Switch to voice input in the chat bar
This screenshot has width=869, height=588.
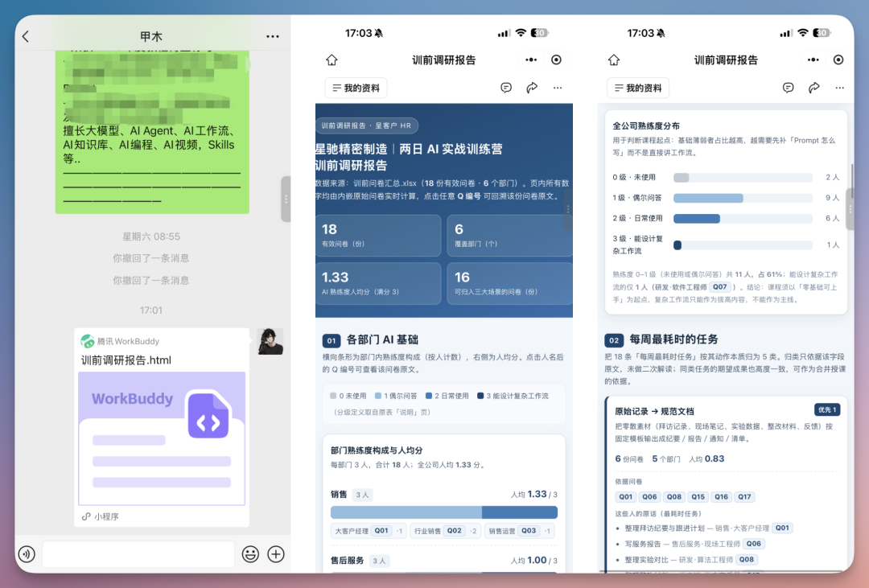tap(27, 553)
